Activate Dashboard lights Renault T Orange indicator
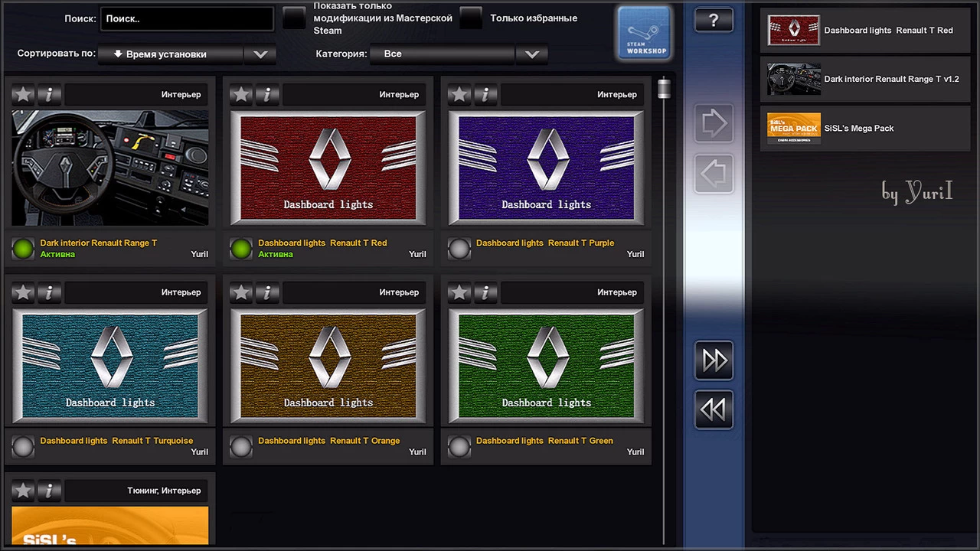This screenshot has width=980, height=551. pos(242,447)
